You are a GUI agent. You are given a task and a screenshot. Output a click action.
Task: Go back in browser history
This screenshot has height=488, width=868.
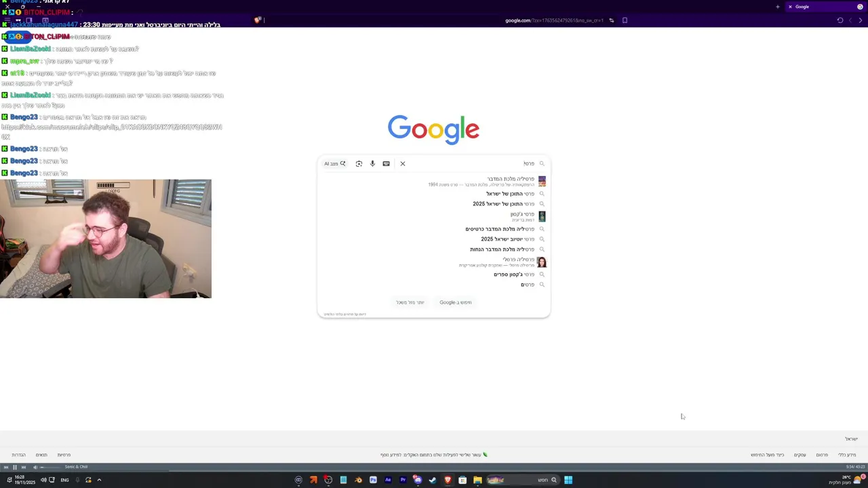[862, 20]
